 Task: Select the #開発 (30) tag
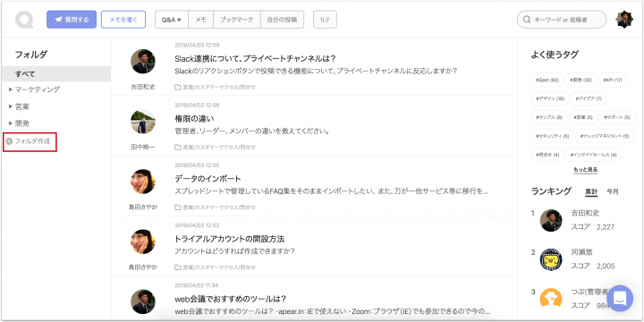click(x=580, y=80)
